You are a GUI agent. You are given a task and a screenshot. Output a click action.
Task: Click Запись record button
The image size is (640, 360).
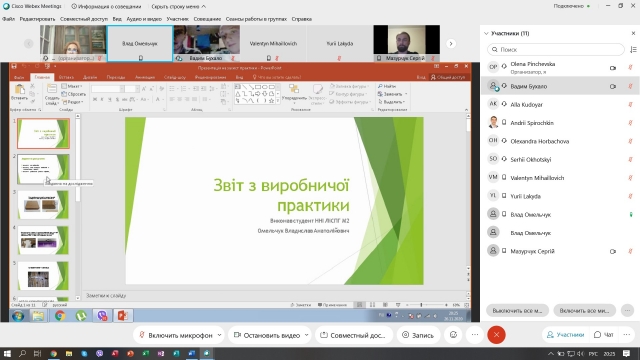[418, 335]
